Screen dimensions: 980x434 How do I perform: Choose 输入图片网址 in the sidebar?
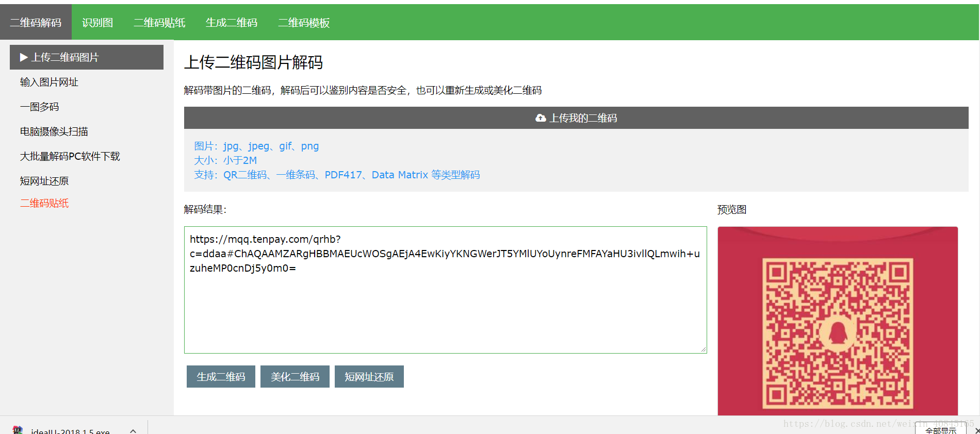pos(49,82)
